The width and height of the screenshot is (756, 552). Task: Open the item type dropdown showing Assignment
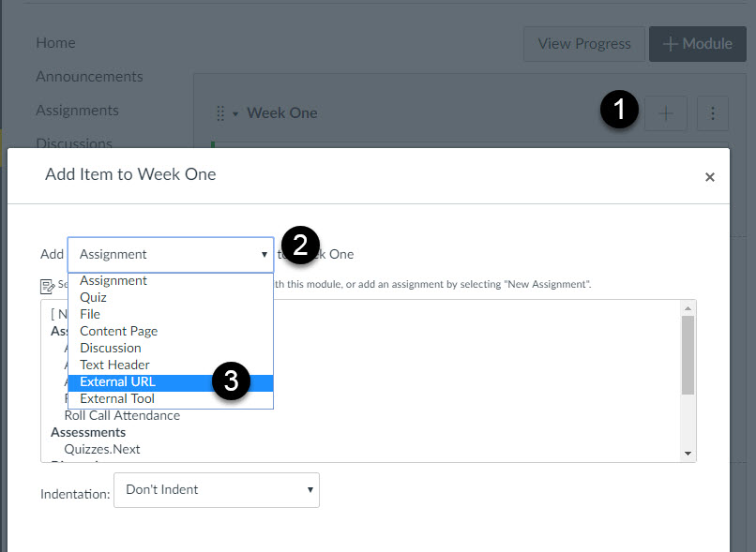click(170, 253)
